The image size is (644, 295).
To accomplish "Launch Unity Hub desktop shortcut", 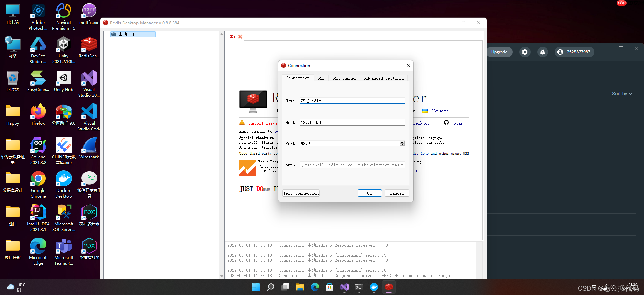I will (x=63, y=81).
